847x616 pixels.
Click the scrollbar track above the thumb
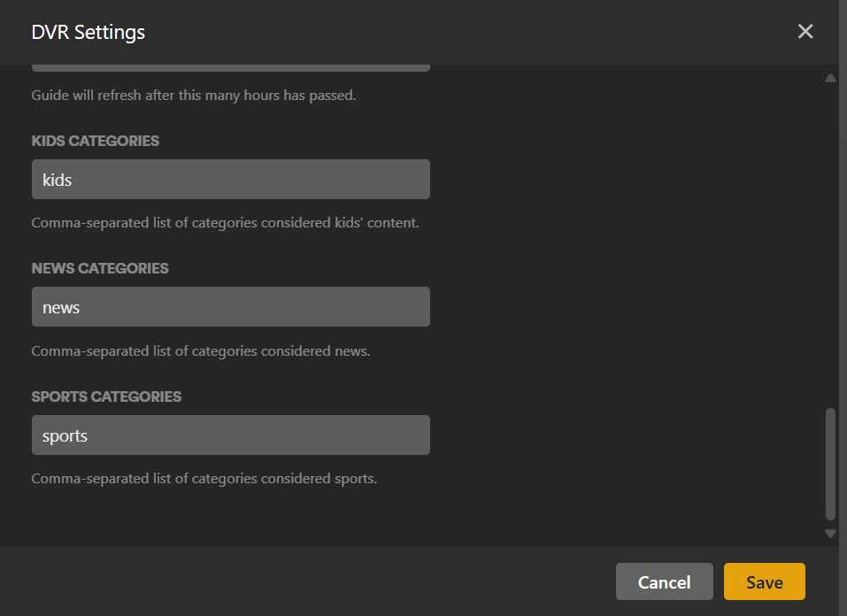pyautogui.click(x=830, y=239)
